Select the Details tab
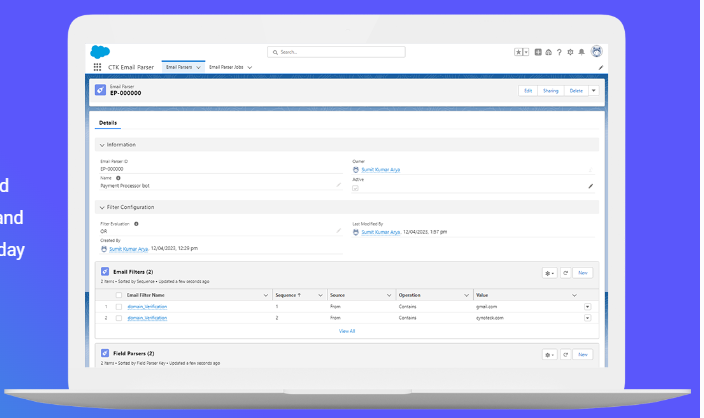Viewport: 704px width, 418px height. (107, 123)
